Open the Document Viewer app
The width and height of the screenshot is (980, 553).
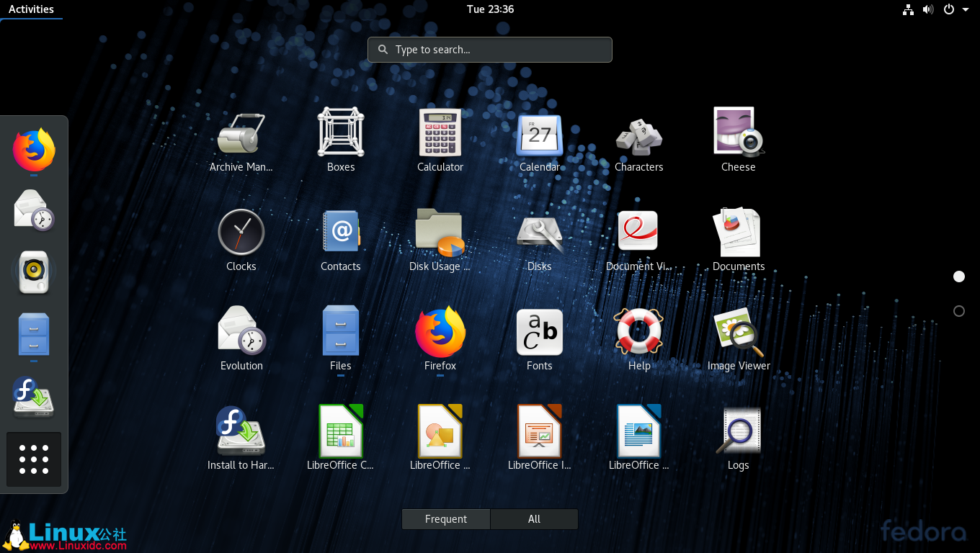point(639,240)
